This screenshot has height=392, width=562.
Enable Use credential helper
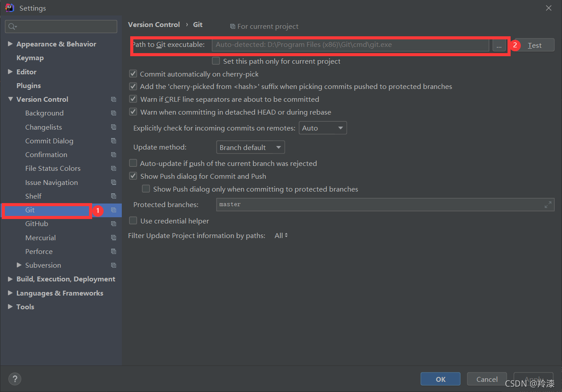coord(133,221)
